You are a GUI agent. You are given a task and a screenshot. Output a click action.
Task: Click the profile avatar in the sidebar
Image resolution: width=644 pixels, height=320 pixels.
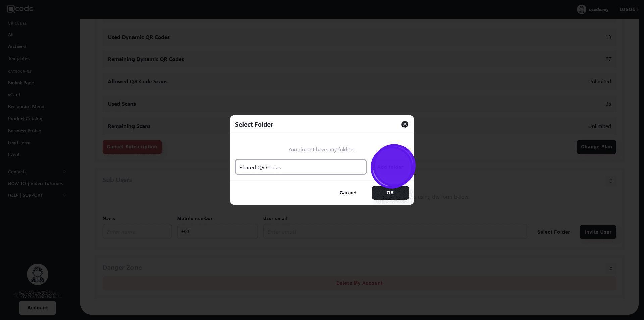click(38, 274)
